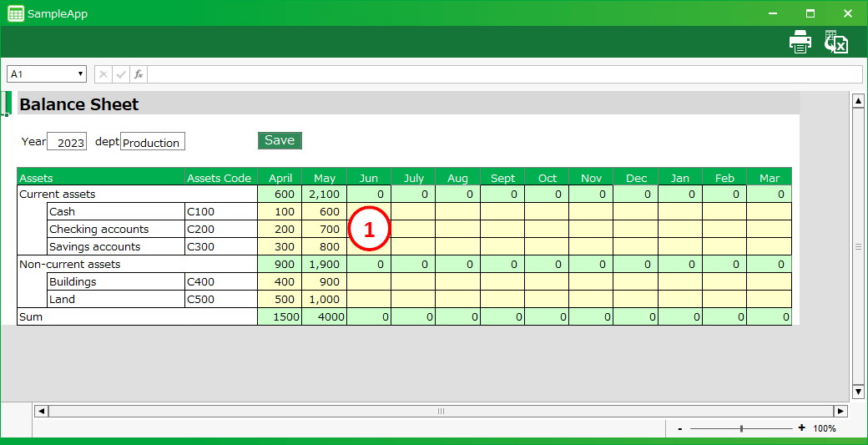Click the Excel export icon

[x=835, y=43]
